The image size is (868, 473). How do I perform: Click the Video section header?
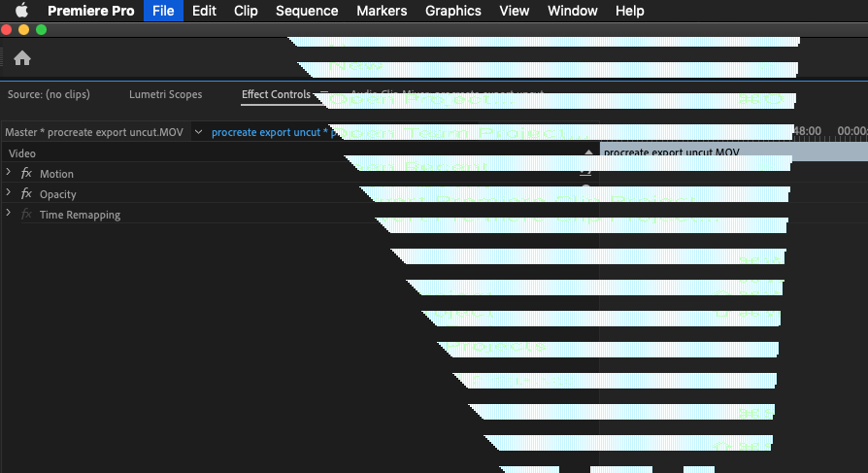pyautogui.click(x=22, y=153)
